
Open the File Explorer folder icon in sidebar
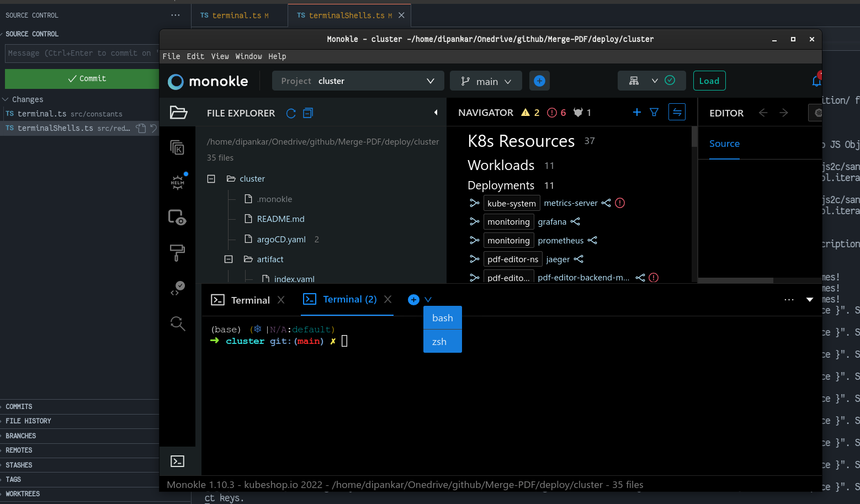pyautogui.click(x=178, y=113)
